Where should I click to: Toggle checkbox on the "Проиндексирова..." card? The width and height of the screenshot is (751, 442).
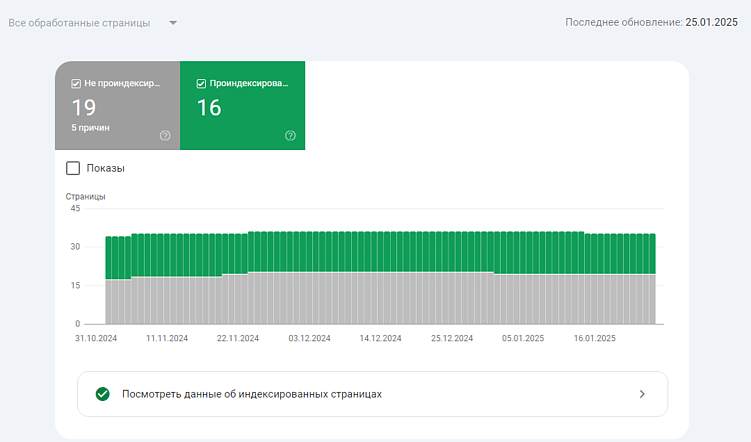tap(201, 84)
